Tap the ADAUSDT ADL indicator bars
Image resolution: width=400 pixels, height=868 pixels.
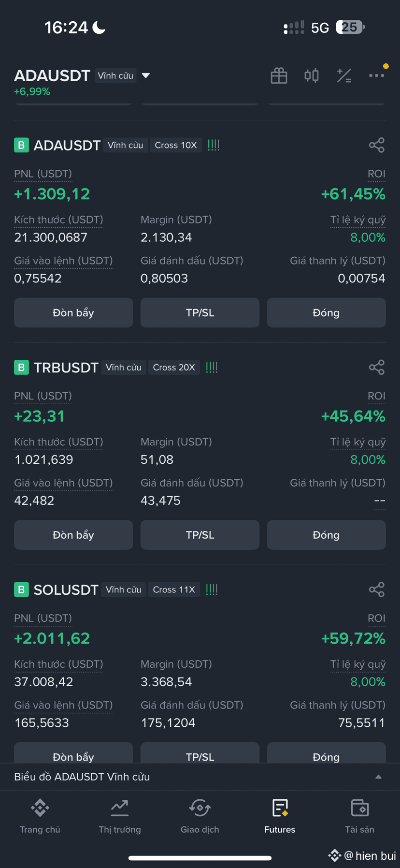pos(214,145)
